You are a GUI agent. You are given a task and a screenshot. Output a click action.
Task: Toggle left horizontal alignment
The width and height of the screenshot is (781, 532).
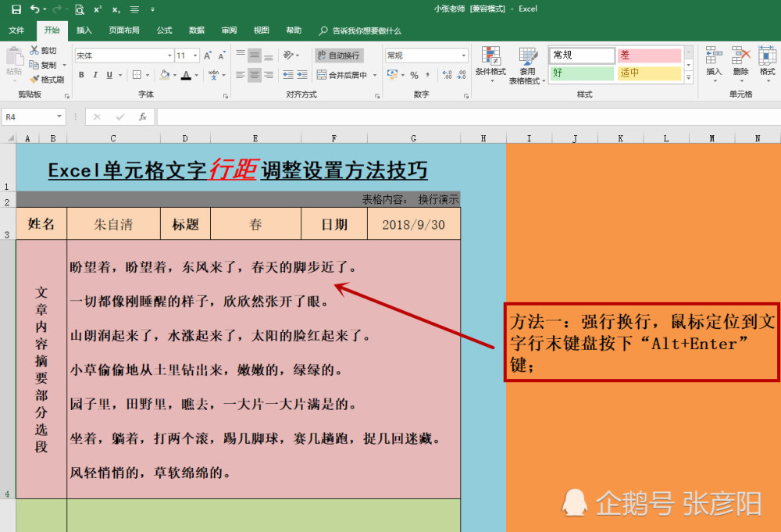point(241,75)
